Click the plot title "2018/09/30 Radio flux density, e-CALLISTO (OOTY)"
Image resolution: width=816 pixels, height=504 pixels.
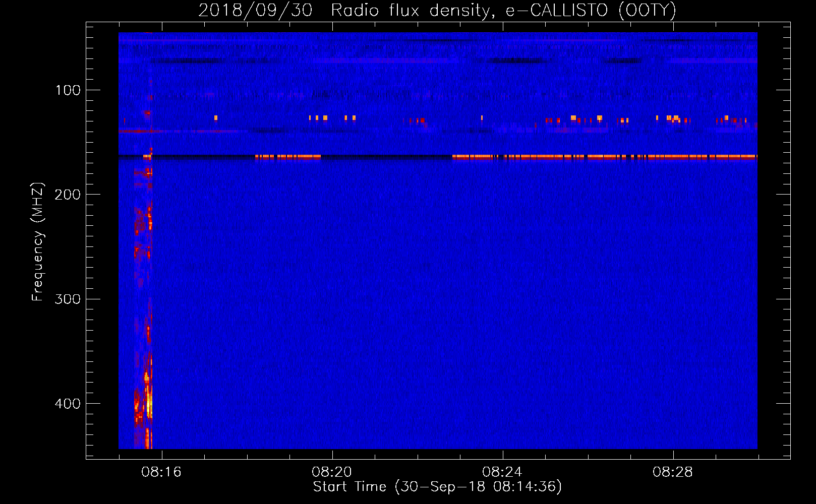tap(437, 11)
